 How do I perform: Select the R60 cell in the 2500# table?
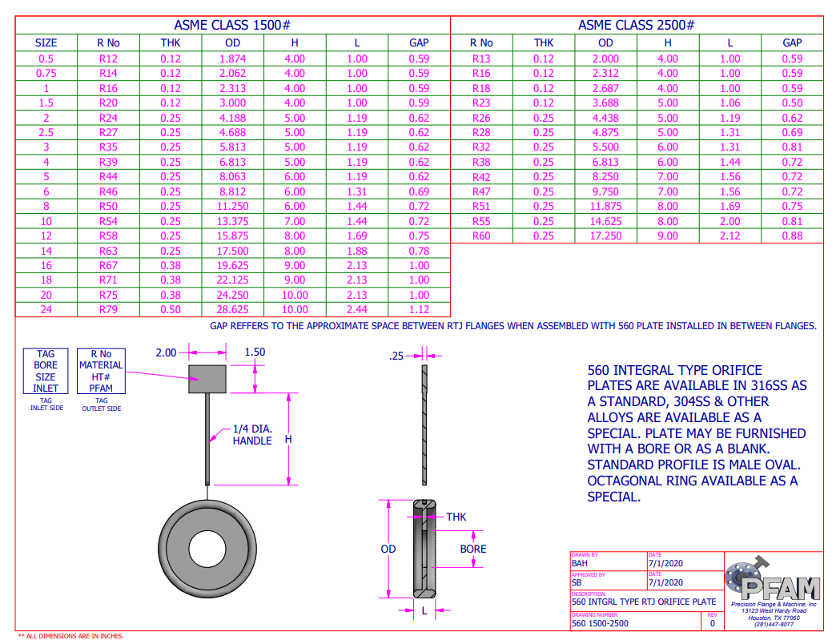coord(480,235)
